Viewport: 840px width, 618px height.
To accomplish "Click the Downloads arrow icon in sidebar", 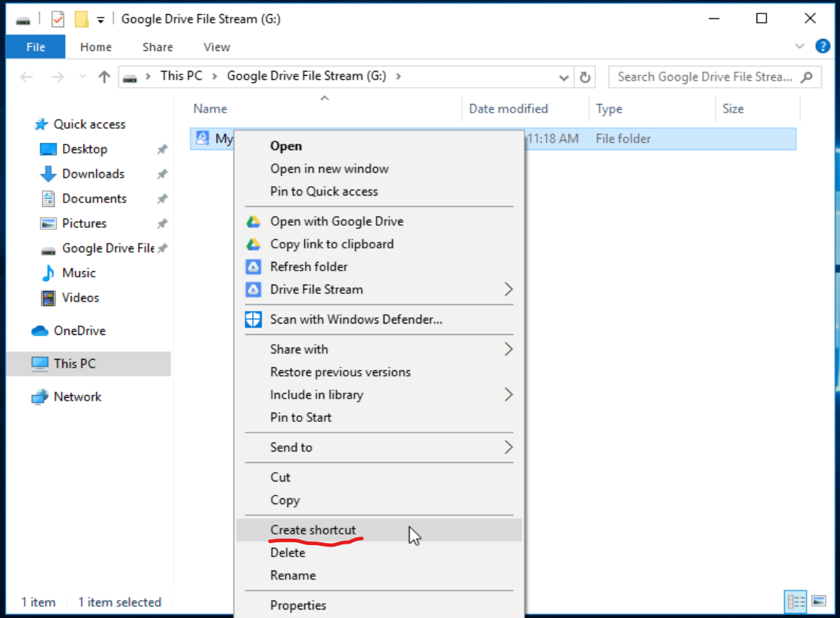I will point(48,173).
